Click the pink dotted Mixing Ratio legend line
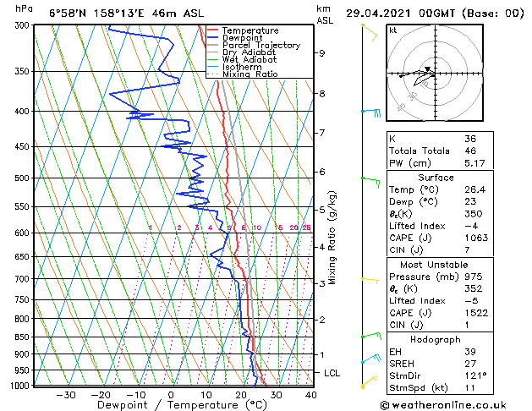 click(x=212, y=74)
